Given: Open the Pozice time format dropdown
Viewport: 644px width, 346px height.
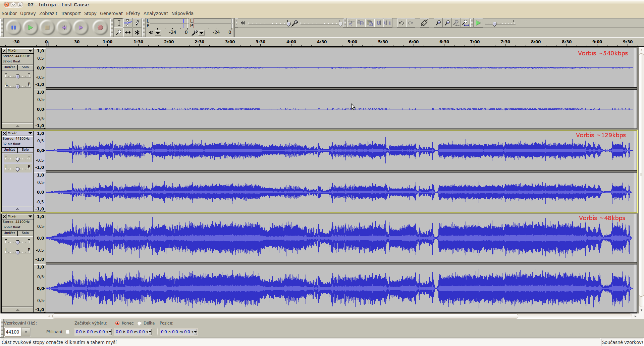Looking at the screenshot, I should pos(195,332).
